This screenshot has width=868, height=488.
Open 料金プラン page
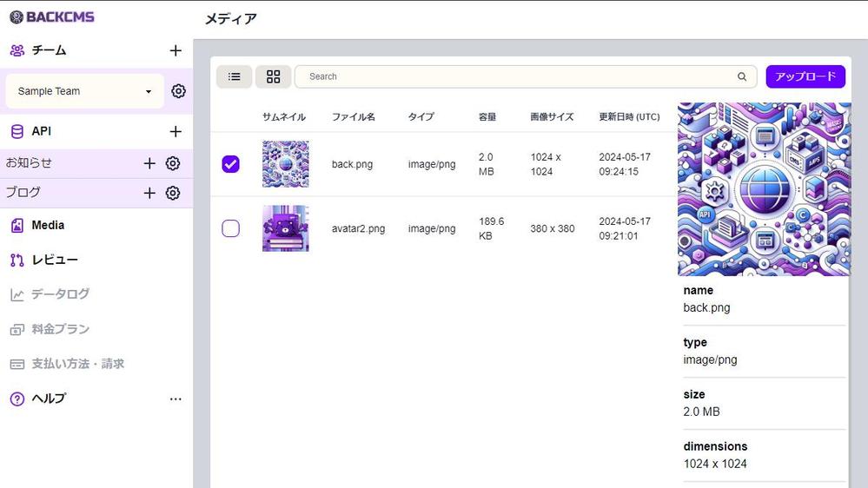[60, 329]
